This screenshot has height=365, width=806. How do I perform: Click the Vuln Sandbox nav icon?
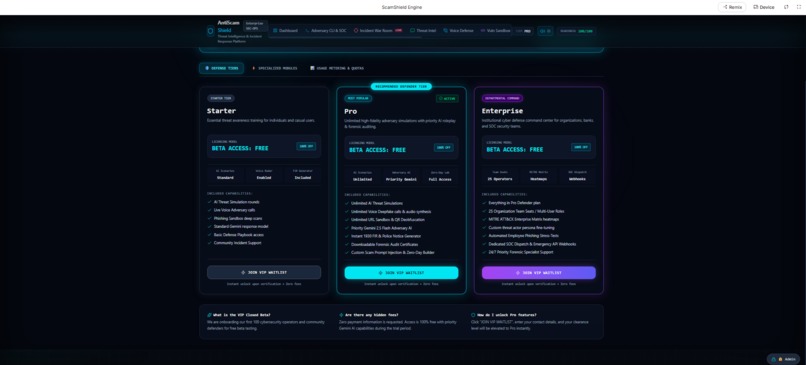click(483, 30)
